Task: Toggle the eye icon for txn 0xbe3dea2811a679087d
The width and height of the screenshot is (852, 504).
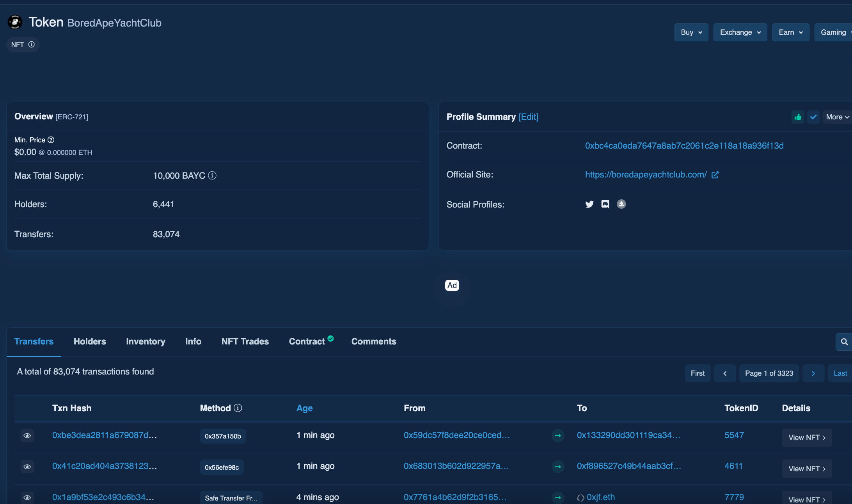Action: 27,435
